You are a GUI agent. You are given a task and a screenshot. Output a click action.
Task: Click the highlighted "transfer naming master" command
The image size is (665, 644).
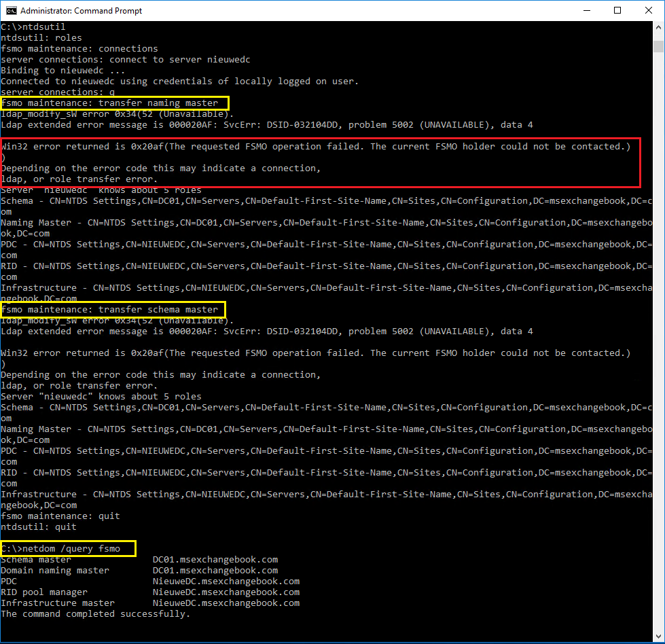point(114,103)
